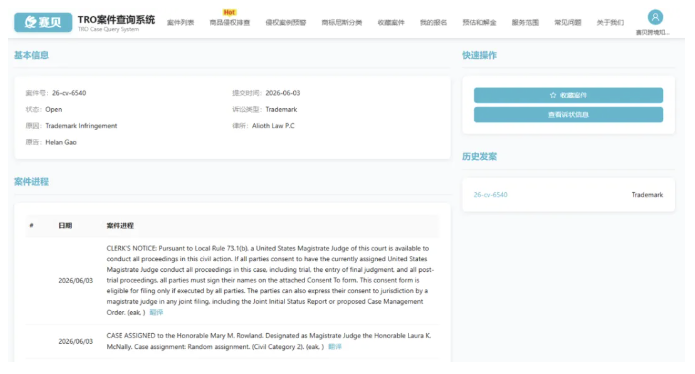
Task: Translate the CASE ASSIGNED entry via 翻译
Action: (335, 347)
